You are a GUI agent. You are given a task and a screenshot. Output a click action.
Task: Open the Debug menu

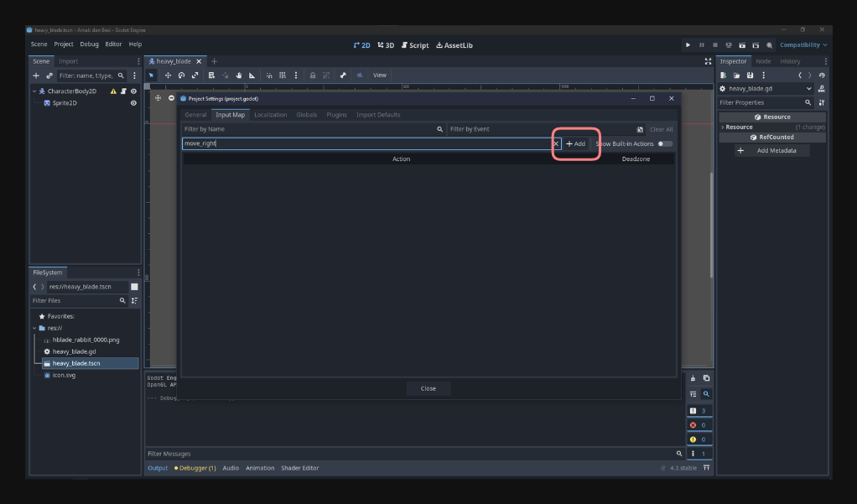89,44
